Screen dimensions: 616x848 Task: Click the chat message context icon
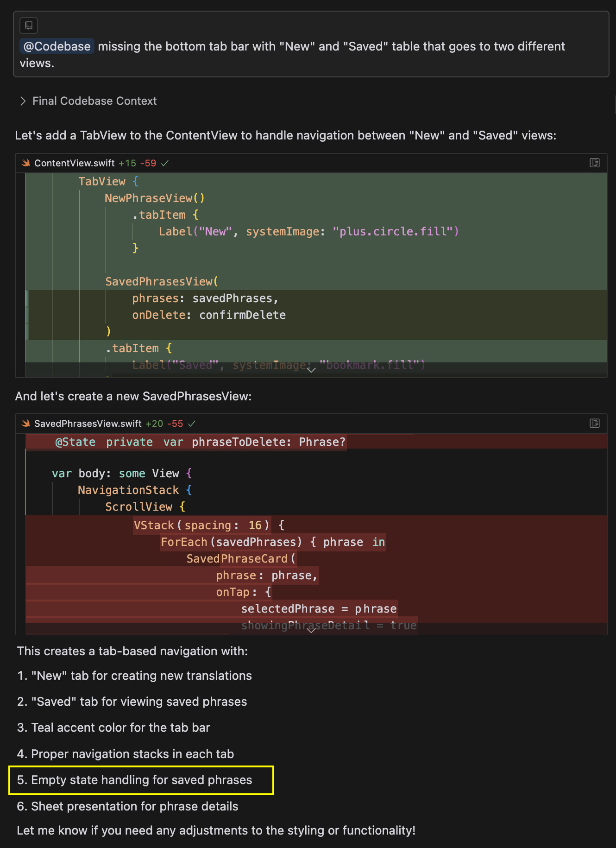29,25
